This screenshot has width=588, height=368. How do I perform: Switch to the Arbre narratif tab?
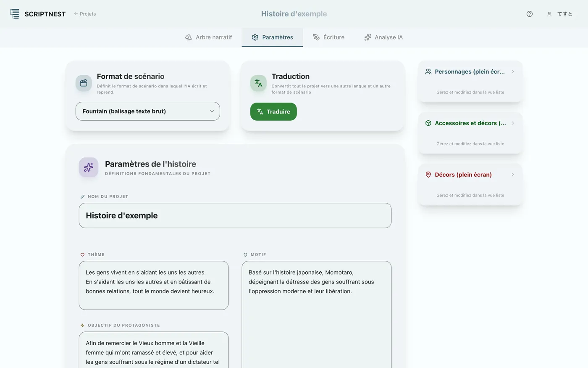[x=208, y=37]
